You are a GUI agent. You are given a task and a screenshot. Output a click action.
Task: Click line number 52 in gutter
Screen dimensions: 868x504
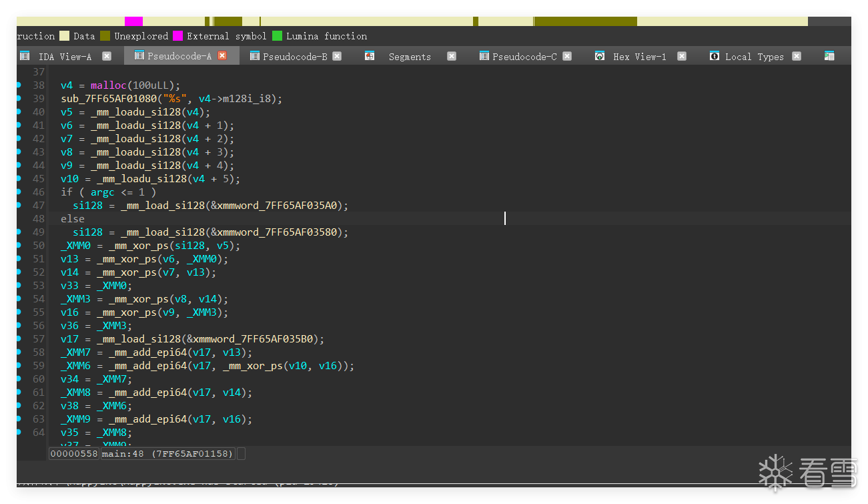(x=39, y=272)
